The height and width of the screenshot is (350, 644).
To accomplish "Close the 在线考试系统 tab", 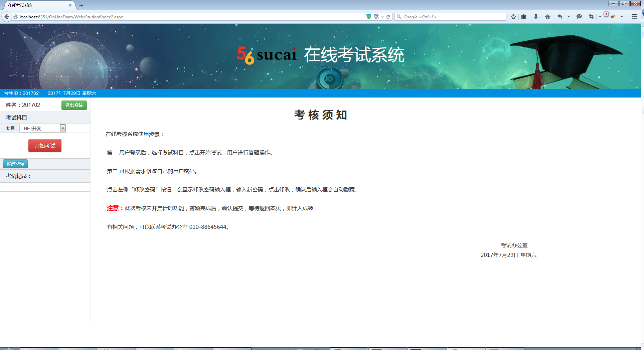I will coord(70,5).
